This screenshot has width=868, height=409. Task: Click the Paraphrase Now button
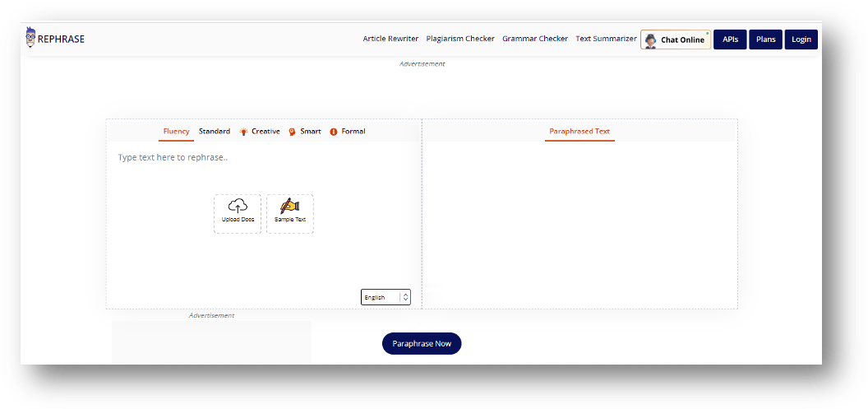click(422, 344)
